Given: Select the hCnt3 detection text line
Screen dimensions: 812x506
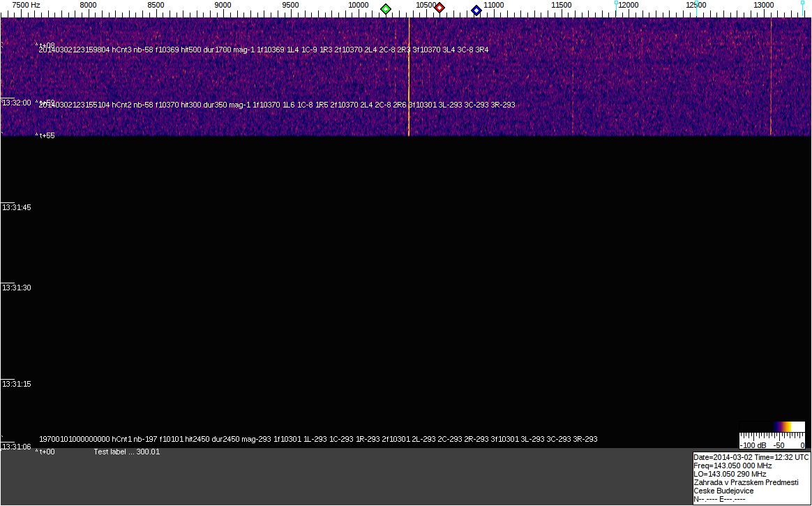Looking at the screenshot, I should (264, 50).
